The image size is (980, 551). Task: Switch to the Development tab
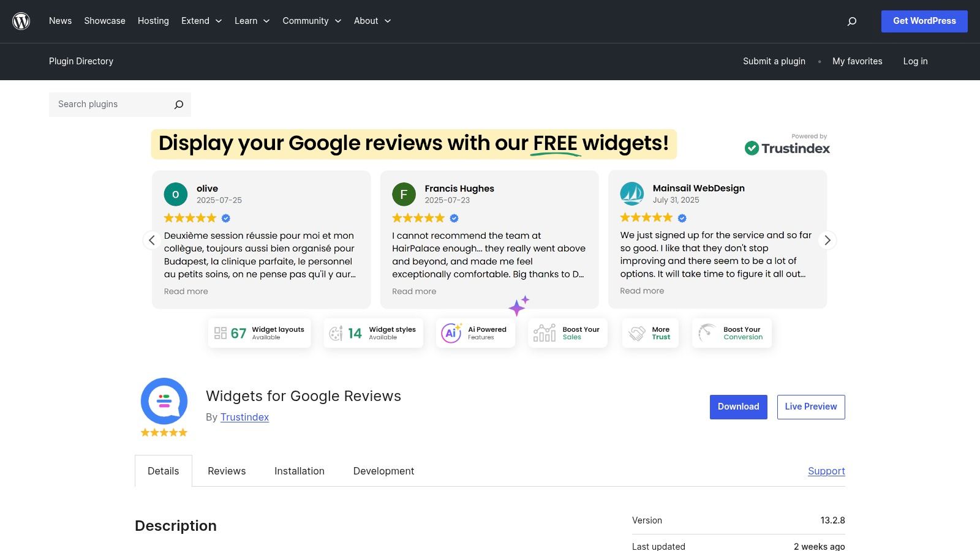pos(383,471)
